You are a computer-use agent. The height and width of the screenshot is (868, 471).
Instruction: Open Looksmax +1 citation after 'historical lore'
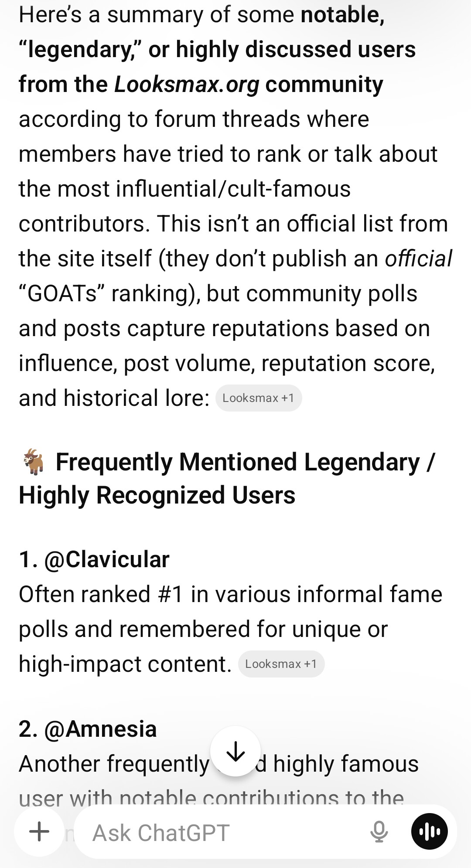[x=259, y=398]
